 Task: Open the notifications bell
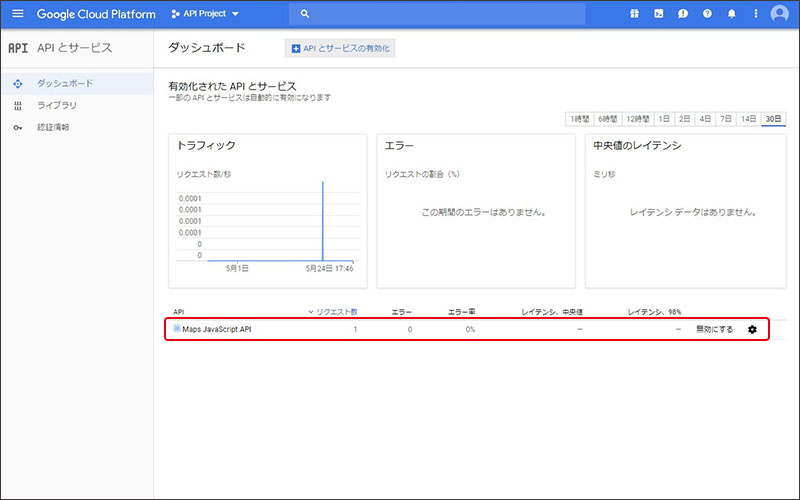(x=732, y=14)
